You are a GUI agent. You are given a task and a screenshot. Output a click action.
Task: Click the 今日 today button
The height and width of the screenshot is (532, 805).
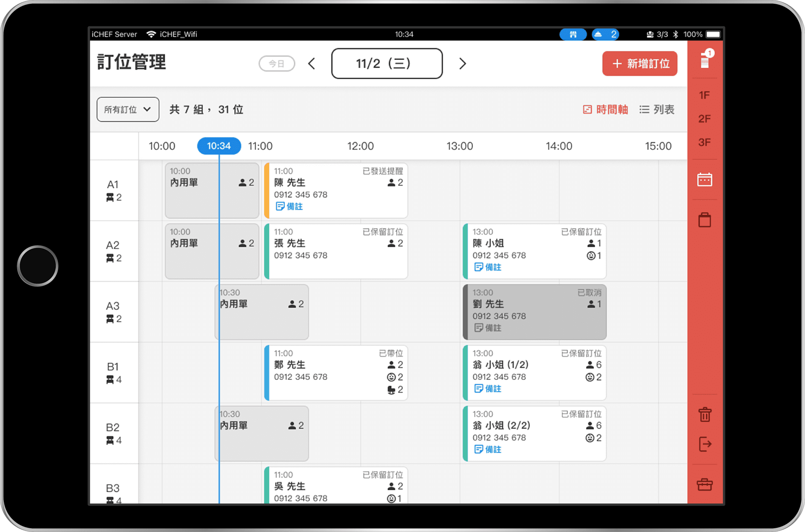click(277, 64)
